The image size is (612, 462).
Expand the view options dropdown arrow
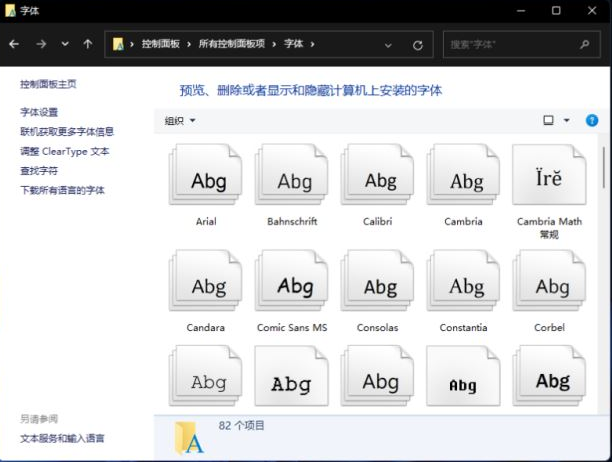pyautogui.click(x=567, y=121)
